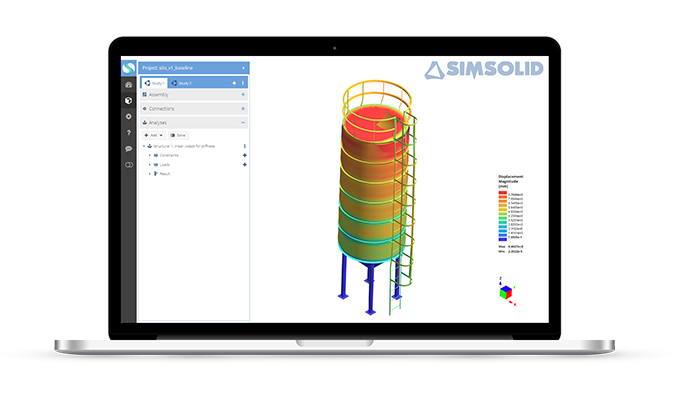675x400 pixels.
Task: Expand the Assembly section
Action: tap(243, 94)
